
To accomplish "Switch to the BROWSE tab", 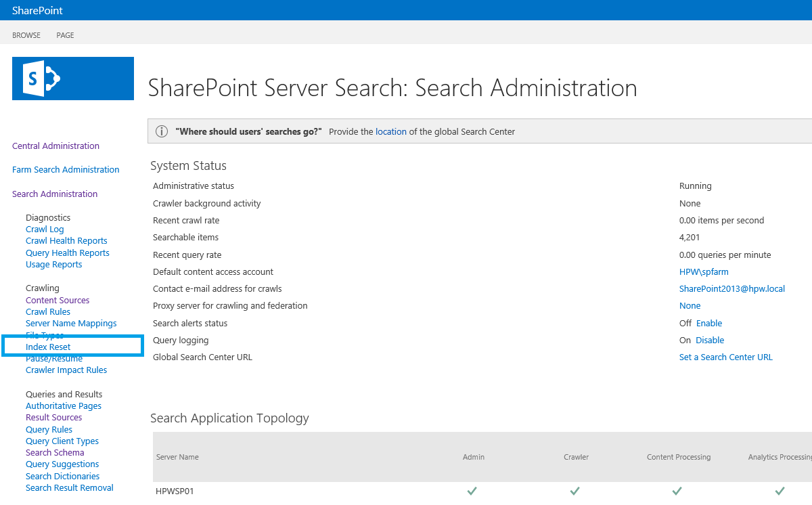I will point(26,35).
